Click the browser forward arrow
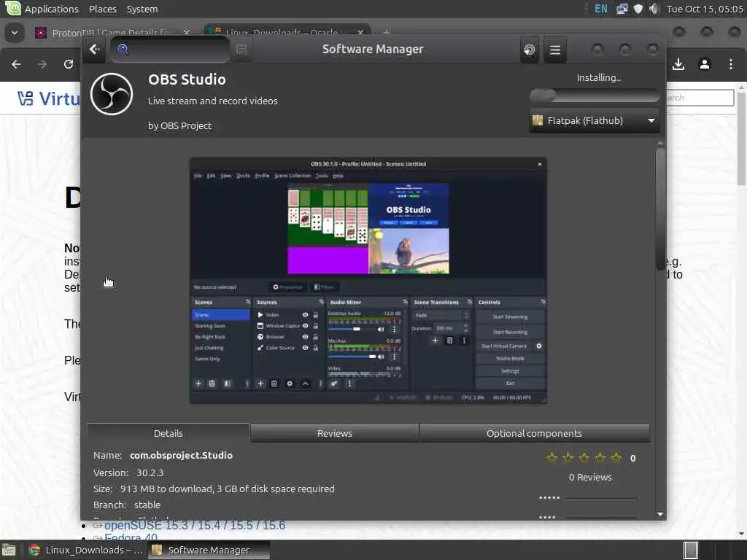 (x=42, y=64)
